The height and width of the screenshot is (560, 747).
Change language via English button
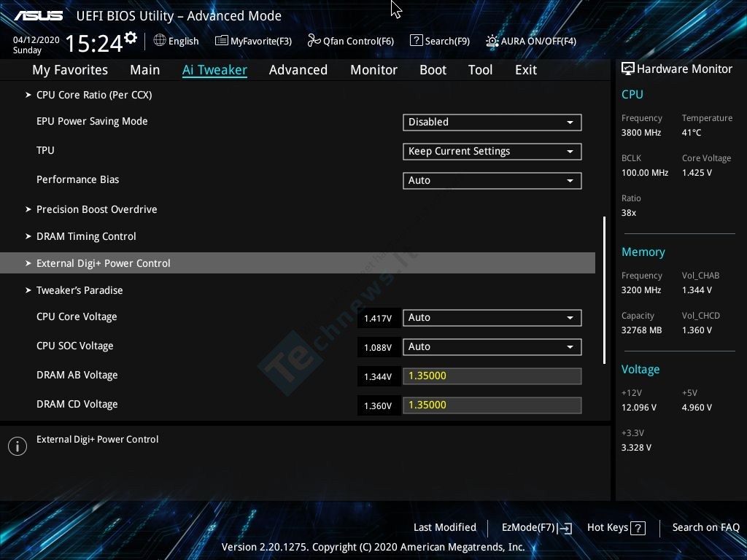pos(177,41)
